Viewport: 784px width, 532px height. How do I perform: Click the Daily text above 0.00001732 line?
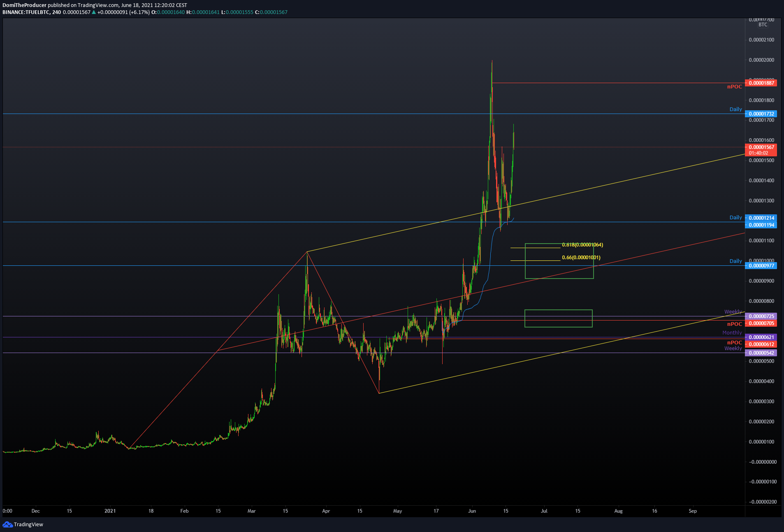click(x=736, y=109)
